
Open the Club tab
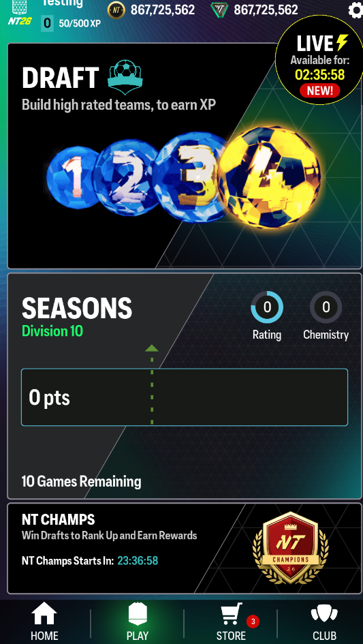coord(324,622)
